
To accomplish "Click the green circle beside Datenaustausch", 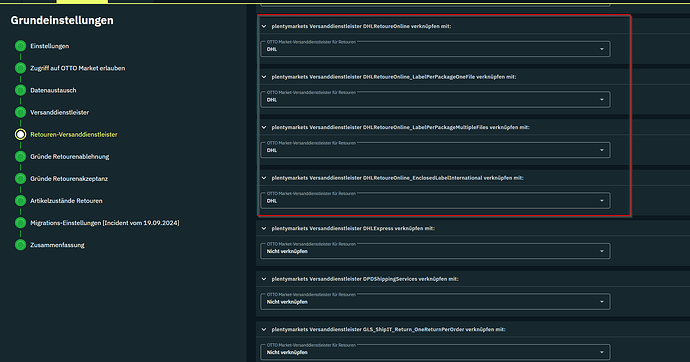I will click(x=20, y=90).
